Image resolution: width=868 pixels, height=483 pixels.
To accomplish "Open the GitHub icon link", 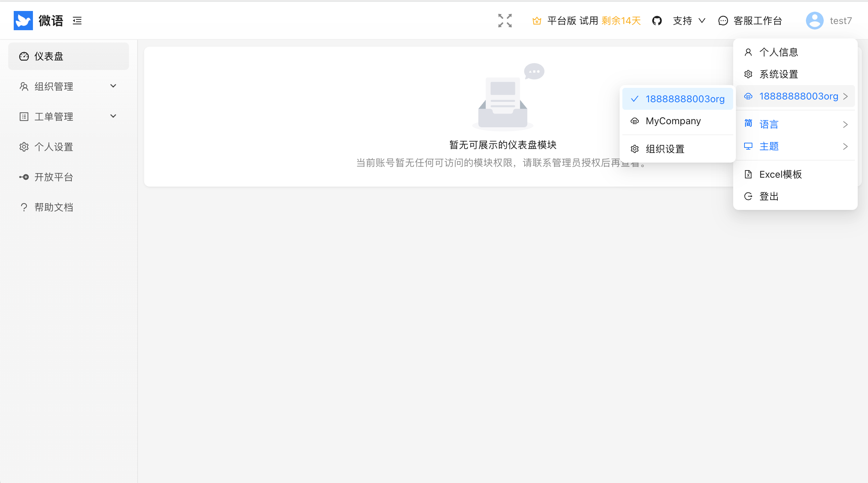I will (x=657, y=21).
